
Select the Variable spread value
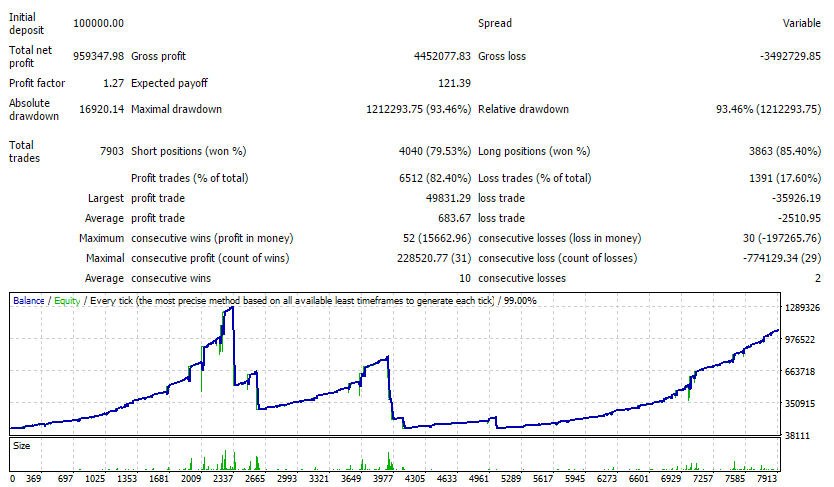tap(802, 23)
